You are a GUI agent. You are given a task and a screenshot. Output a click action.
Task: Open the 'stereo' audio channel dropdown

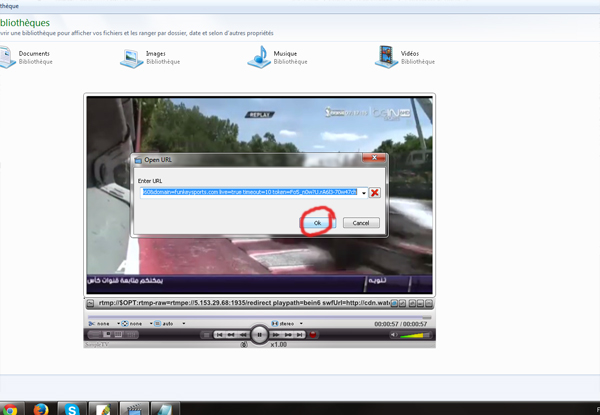(x=301, y=324)
